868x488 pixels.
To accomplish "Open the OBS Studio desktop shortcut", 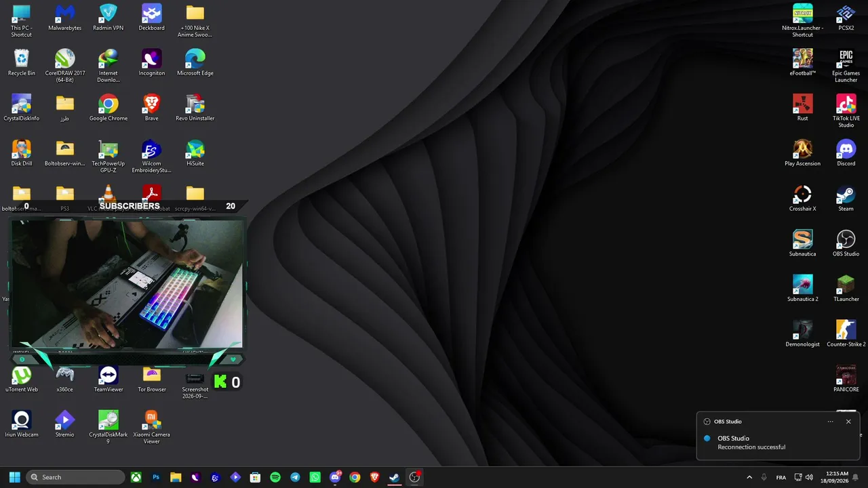I will (x=846, y=243).
